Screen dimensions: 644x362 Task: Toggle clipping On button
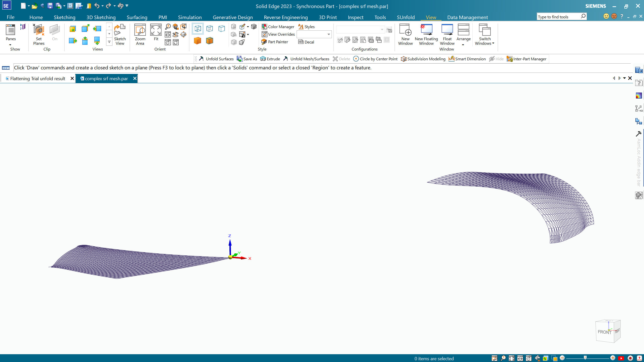coord(55,33)
